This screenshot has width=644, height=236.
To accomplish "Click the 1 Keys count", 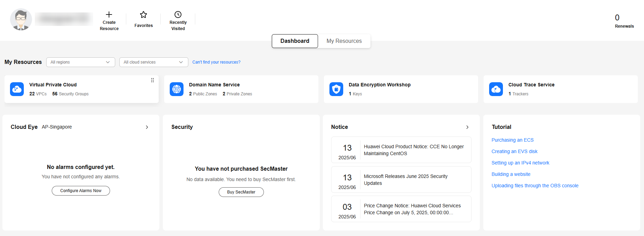I will click(x=355, y=94).
